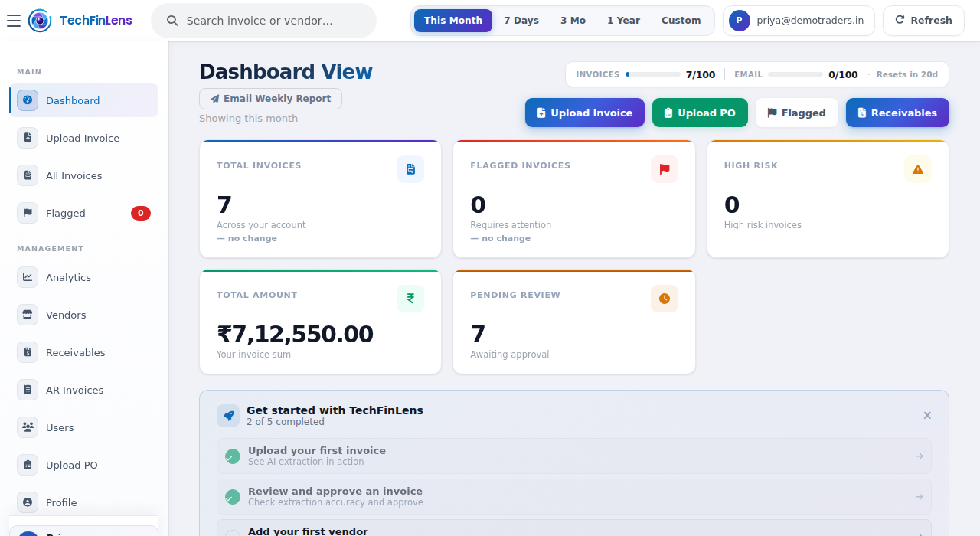Click the TechFinLens eye logo

[40, 21]
